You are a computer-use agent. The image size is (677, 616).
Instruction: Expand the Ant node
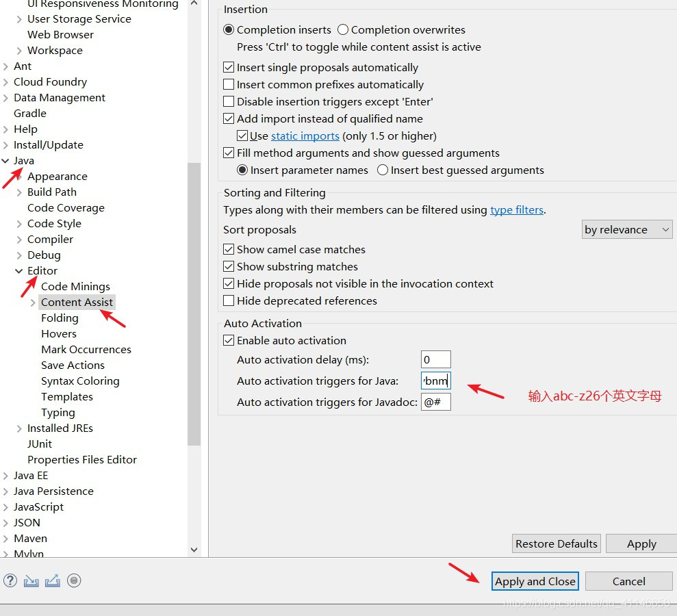[5, 66]
